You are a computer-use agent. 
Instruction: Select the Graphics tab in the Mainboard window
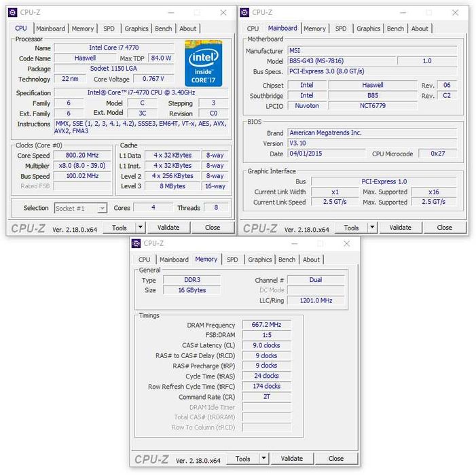(x=368, y=29)
